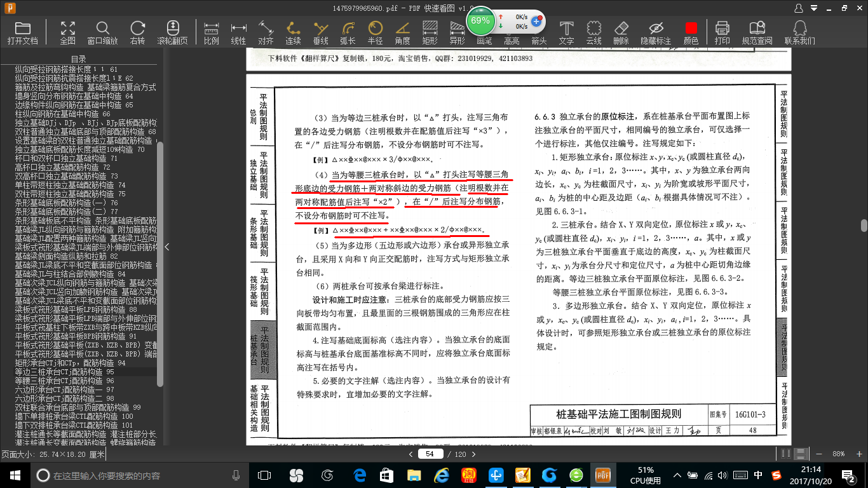Viewport: 868px width, 488px height.
Task: Click the taskbar search box
Action: (x=140, y=475)
